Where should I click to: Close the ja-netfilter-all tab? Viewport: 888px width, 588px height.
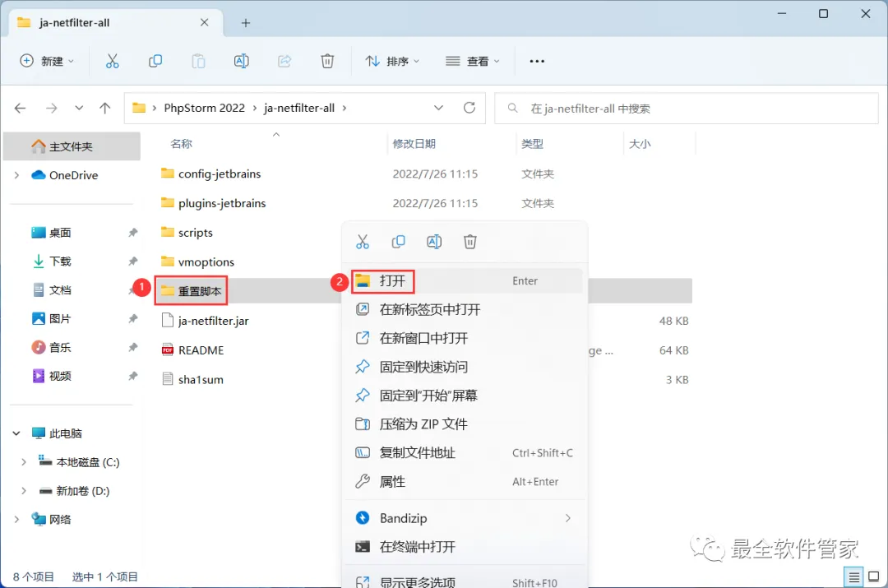(x=205, y=23)
